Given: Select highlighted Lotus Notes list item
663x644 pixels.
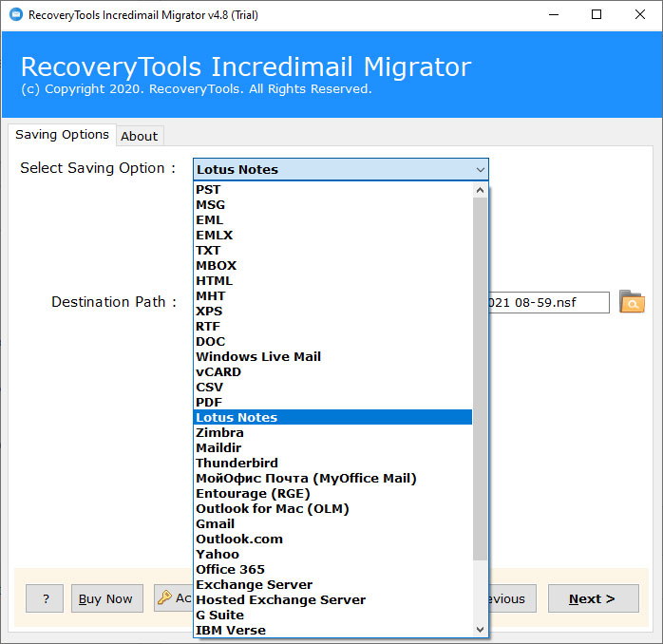Looking at the screenshot, I should (x=332, y=417).
